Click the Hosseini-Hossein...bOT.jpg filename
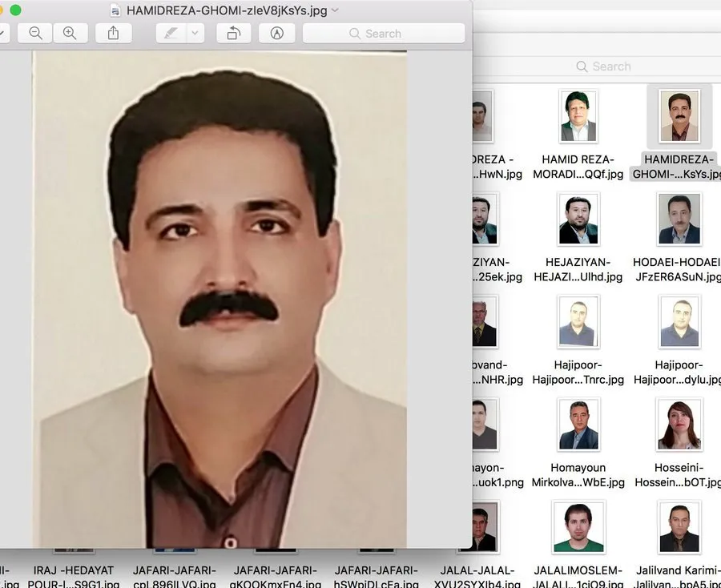721x588 pixels. [x=678, y=475]
